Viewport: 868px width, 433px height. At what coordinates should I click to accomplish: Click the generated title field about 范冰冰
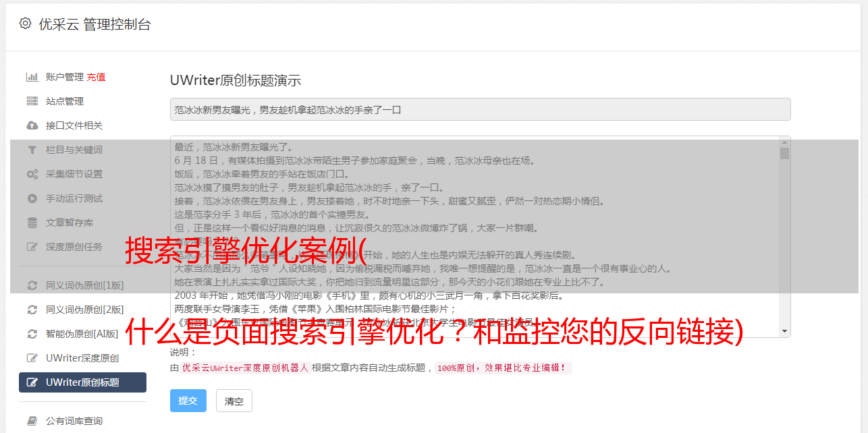coord(480,109)
